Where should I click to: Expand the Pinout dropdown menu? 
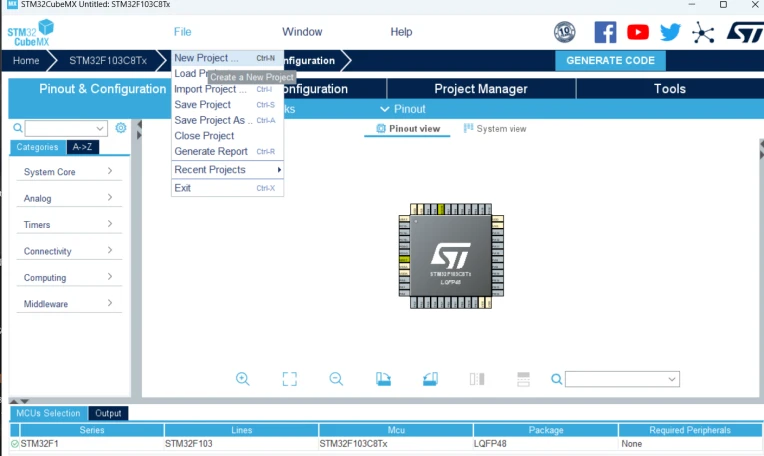point(402,109)
